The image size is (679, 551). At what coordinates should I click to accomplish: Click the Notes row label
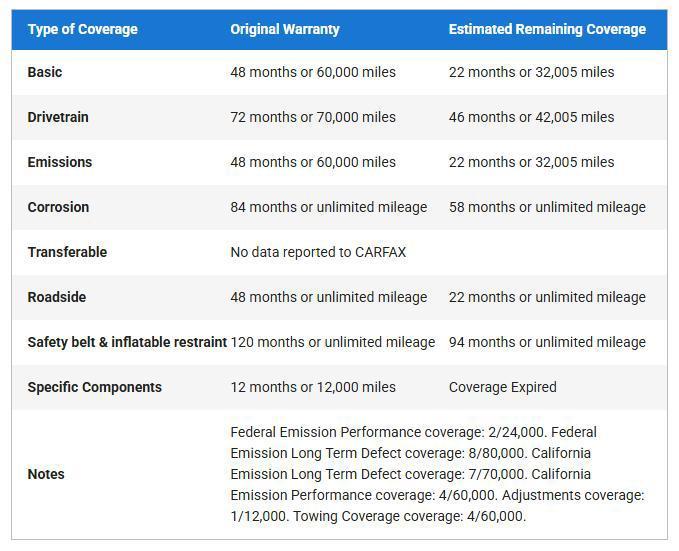tap(46, 474)
